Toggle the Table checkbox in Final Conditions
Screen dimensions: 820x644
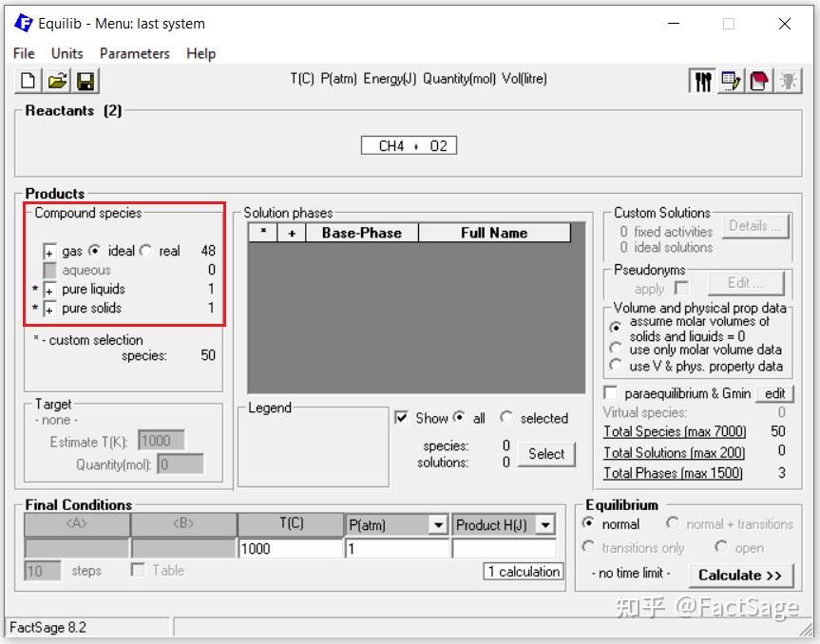tap(138, 569)
